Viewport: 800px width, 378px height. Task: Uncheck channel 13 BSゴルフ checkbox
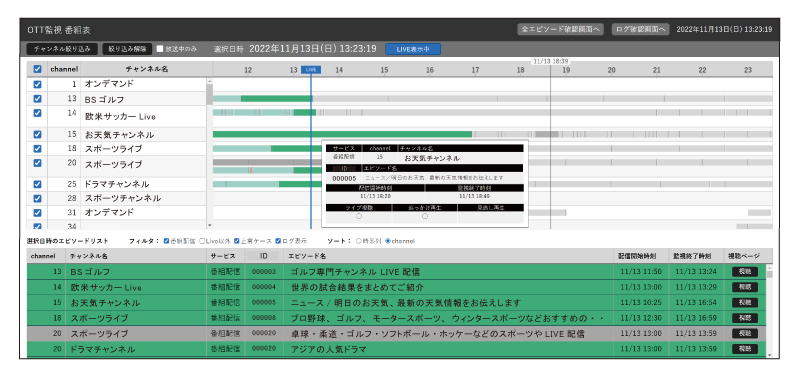tap(37, 98)
